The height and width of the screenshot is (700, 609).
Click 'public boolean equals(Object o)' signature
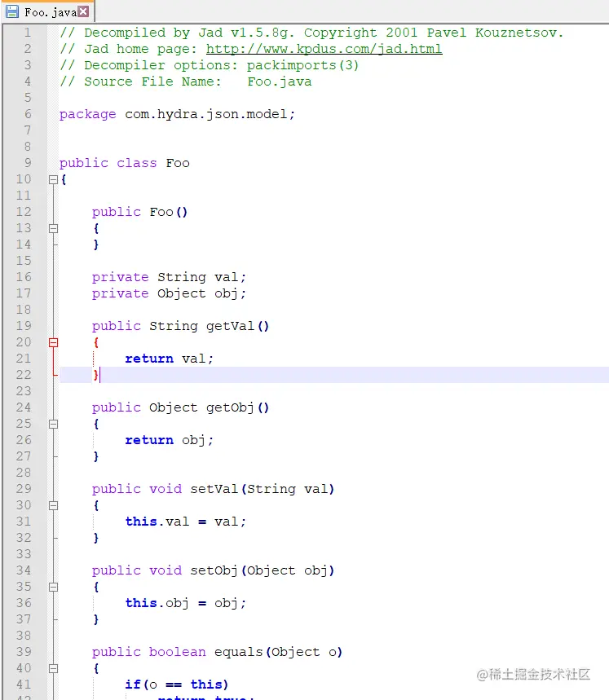[217, 652]
